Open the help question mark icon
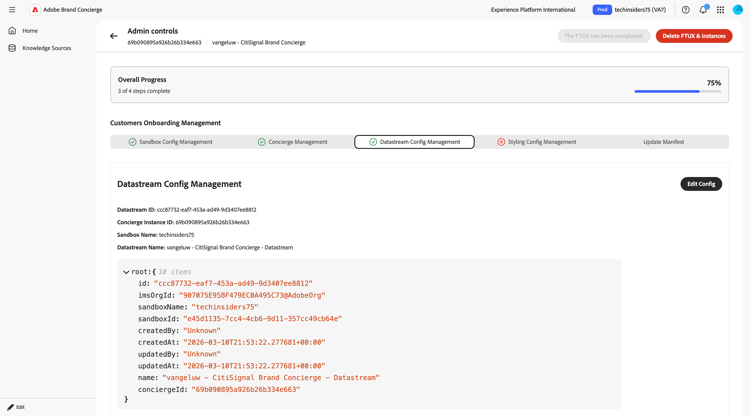Screen dimensions: 750x416 (686, 10)
